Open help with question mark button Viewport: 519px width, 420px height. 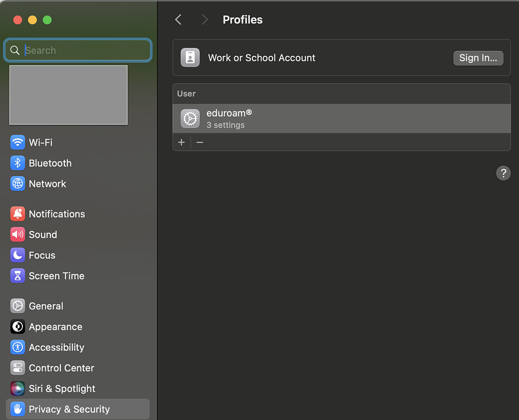pos(503,173)
